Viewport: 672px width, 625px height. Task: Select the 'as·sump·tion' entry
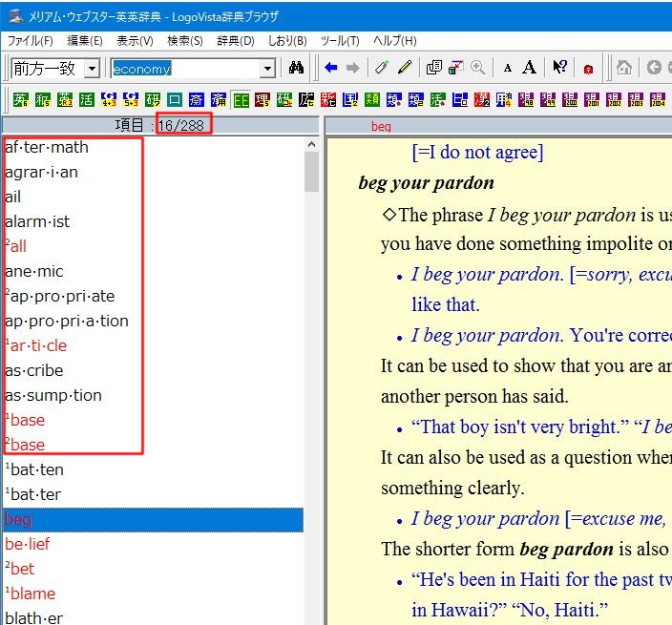click(53, 395)
